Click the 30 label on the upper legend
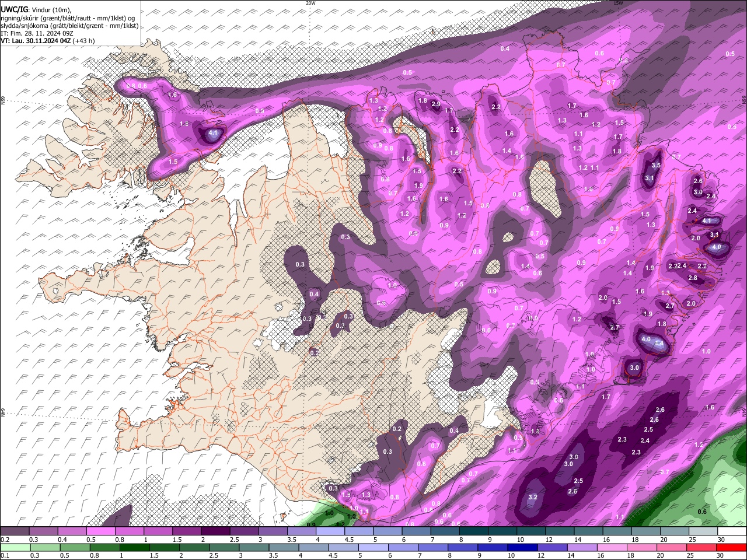This screenshot has height=560, width=747. [721, 540]
